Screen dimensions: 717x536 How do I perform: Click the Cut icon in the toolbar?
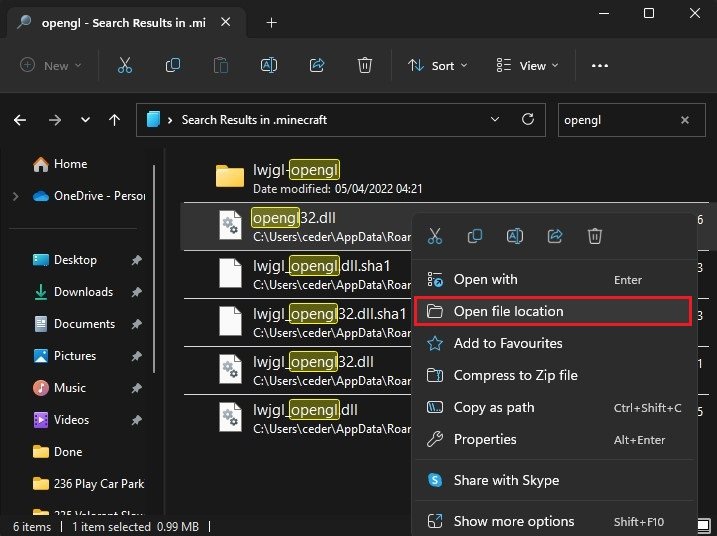[124, 65]
